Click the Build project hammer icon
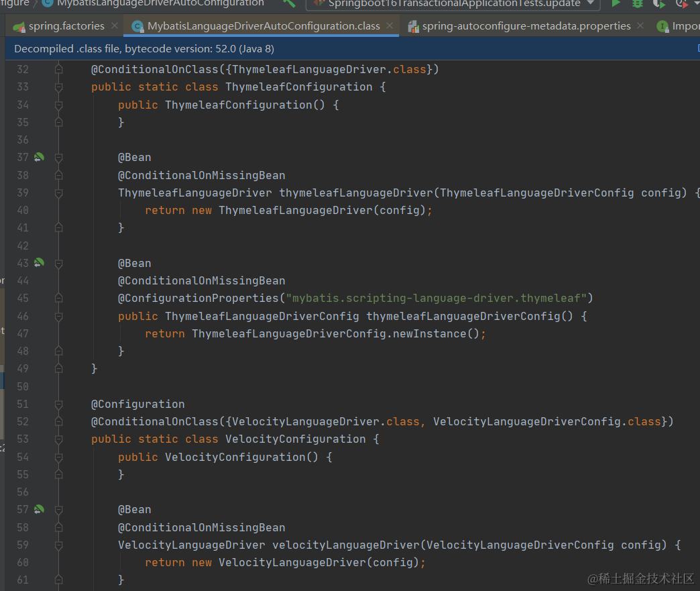This screenshot has height=591, width=700. 289,3
